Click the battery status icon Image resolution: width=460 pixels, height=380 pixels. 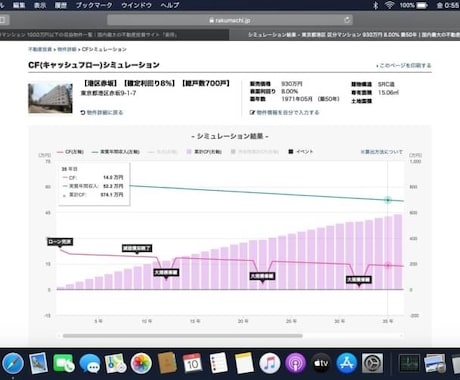pos(422,5)
